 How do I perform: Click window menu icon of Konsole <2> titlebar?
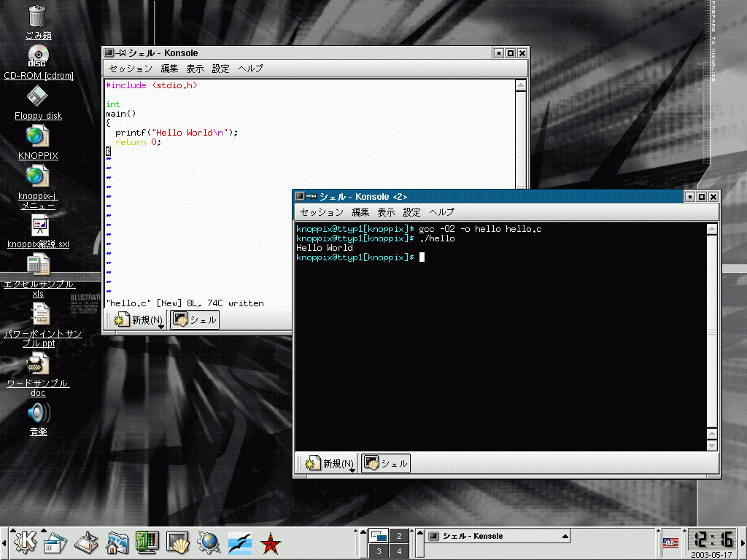(300, 196)
